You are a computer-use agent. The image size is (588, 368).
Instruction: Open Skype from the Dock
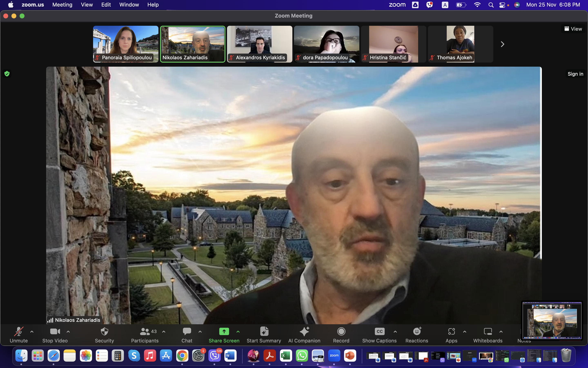[134, 356]
